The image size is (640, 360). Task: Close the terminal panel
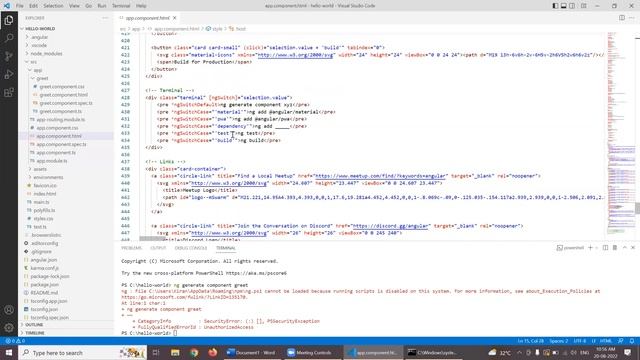[633, 248]
